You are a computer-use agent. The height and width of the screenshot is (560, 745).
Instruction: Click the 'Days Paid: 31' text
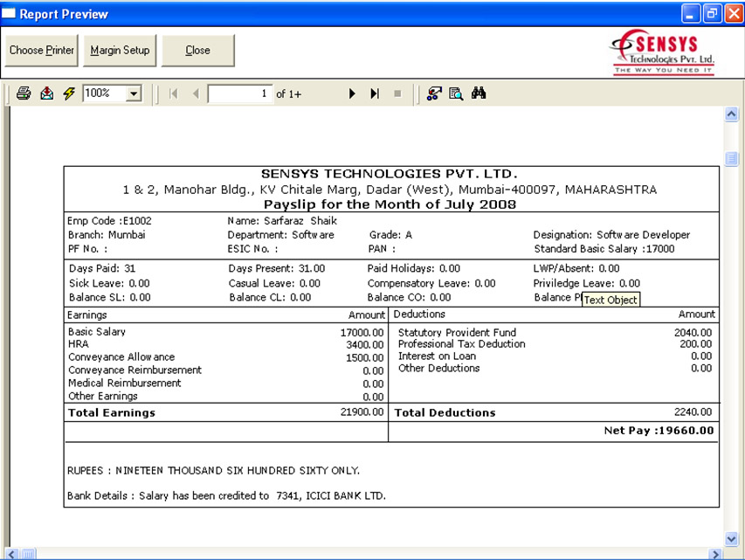point(102,268)
